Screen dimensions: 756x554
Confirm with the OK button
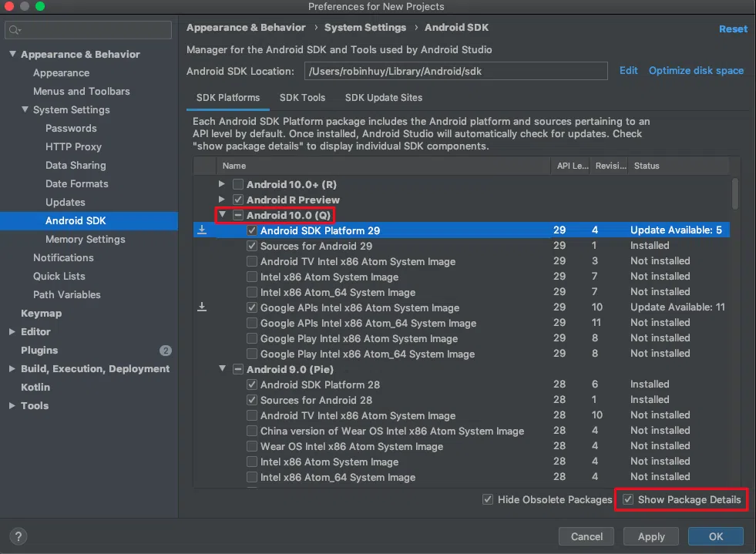coord(715,536)
